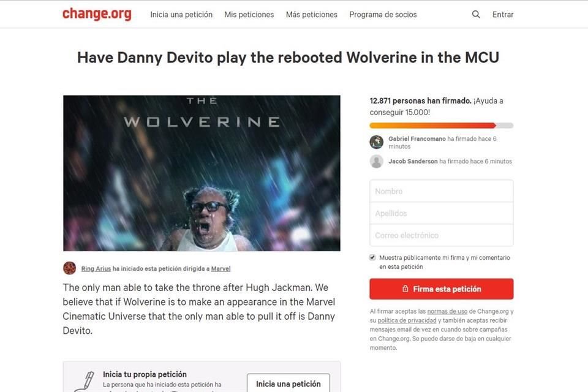The height and width of the screenshot is (392, 588).
Task: Click the pen illustration beside Inicia tu propia petición
Action: [x=85, y=382]
